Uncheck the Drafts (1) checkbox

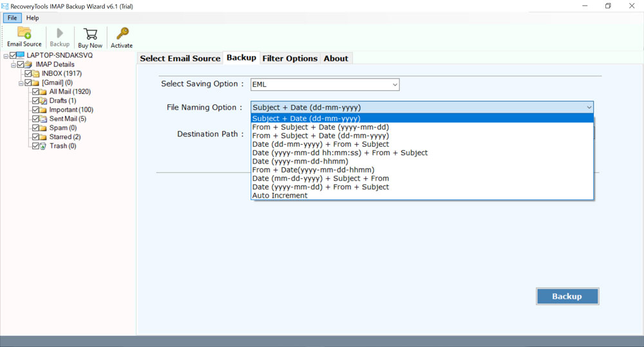[x=35, y=100]
